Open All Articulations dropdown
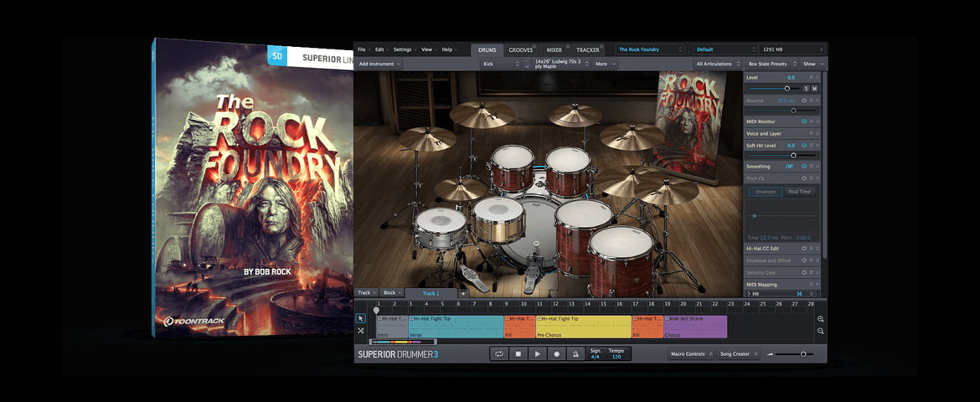Viewport: 980px width, 402px height. 719,64
